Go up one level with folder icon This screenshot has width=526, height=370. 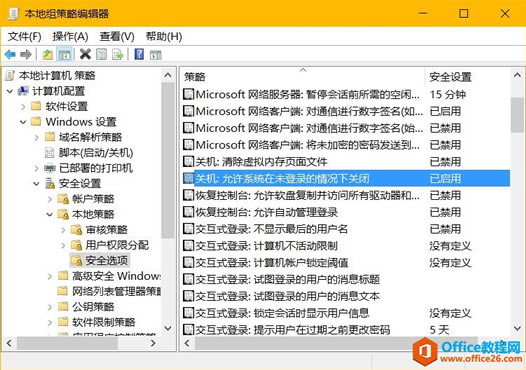48,54
